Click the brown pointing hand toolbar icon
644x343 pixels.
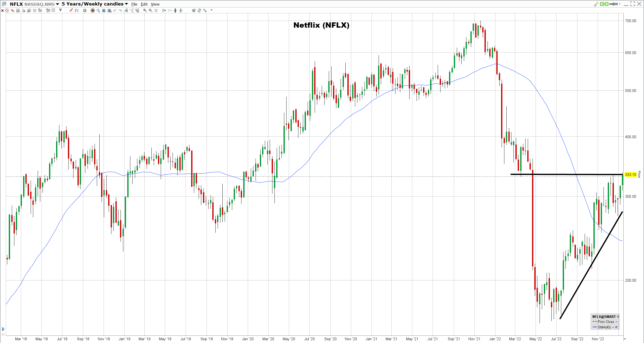coord(13,10)
